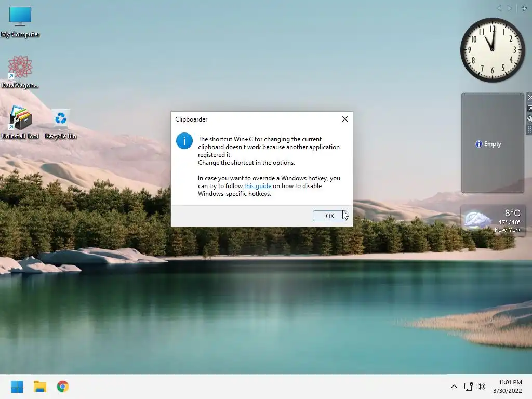The width and height of the screenshot is (532, 399).
Task: Click the Clipboarder gadget Empty panel
Action: point(493,143)
